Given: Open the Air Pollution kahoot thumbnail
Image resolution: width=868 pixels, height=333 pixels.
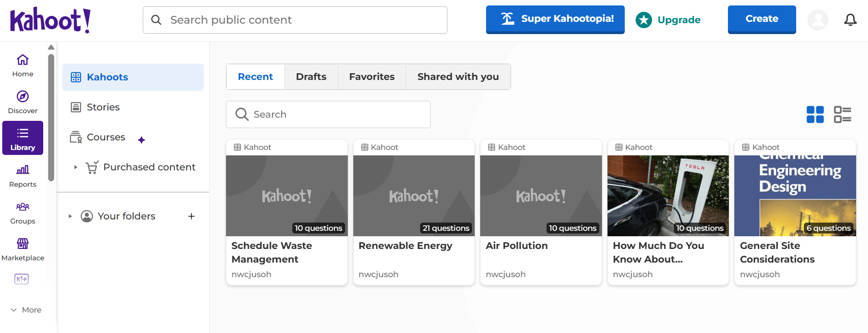Looking at the screenshot, I should (x=541, y=196).
